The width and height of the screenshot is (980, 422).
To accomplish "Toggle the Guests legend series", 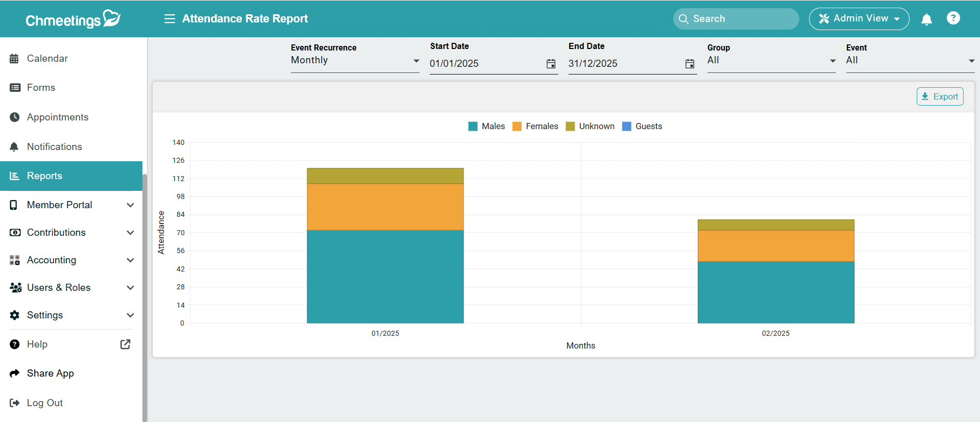I will tap(642, 127).
